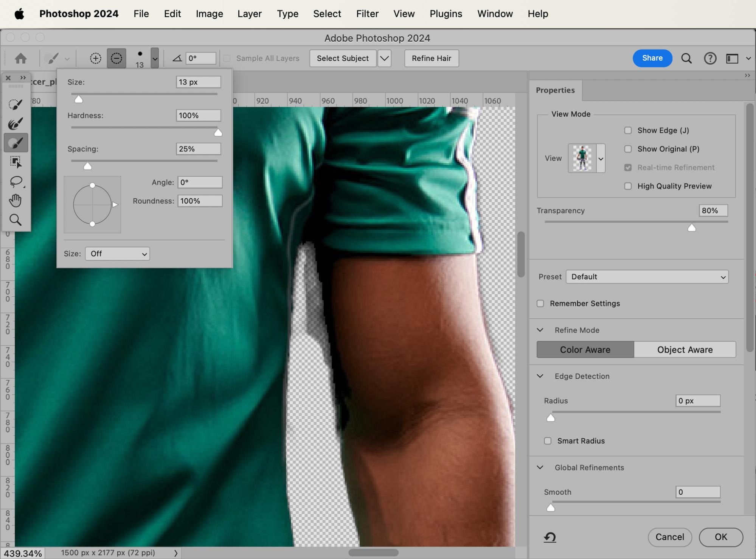Expand the toolbox double-arrow icon

23,78
